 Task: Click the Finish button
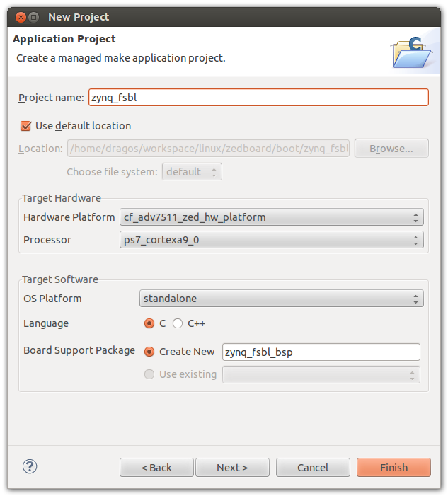pos(394,467)
